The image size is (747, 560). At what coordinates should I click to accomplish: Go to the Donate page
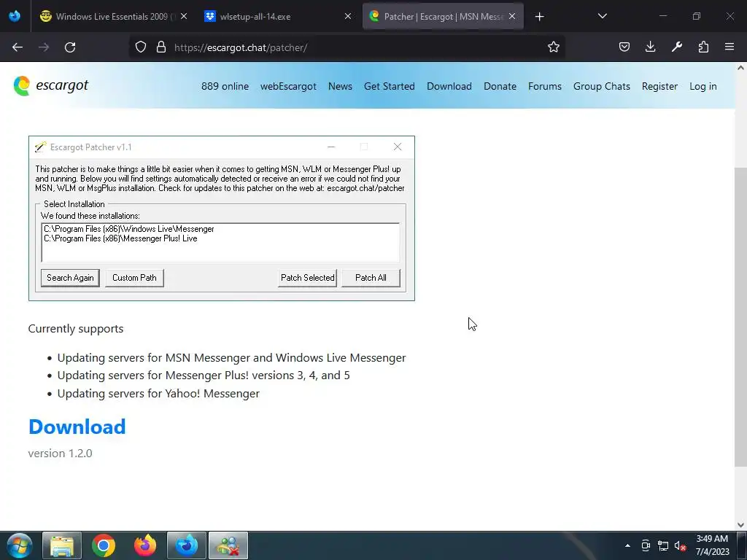point(500,86)
